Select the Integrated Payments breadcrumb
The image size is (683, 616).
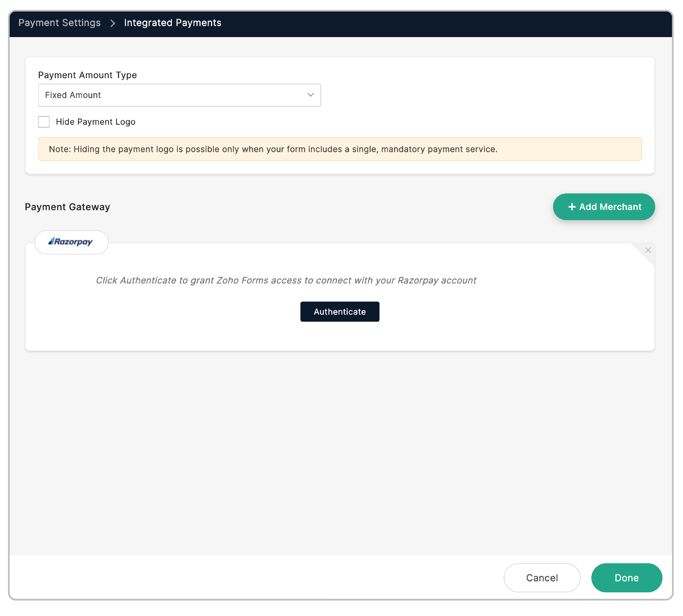click(x=172, y=23)
